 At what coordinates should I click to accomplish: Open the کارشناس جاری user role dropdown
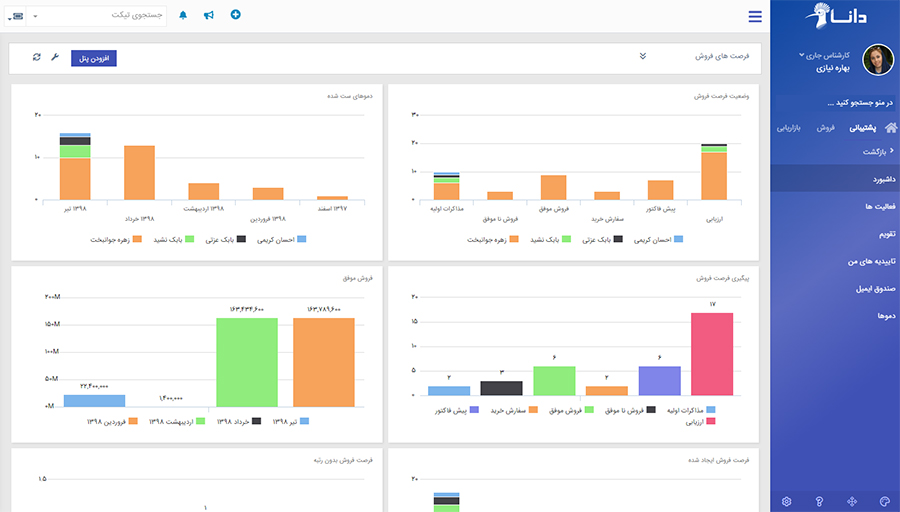[826, 55]
